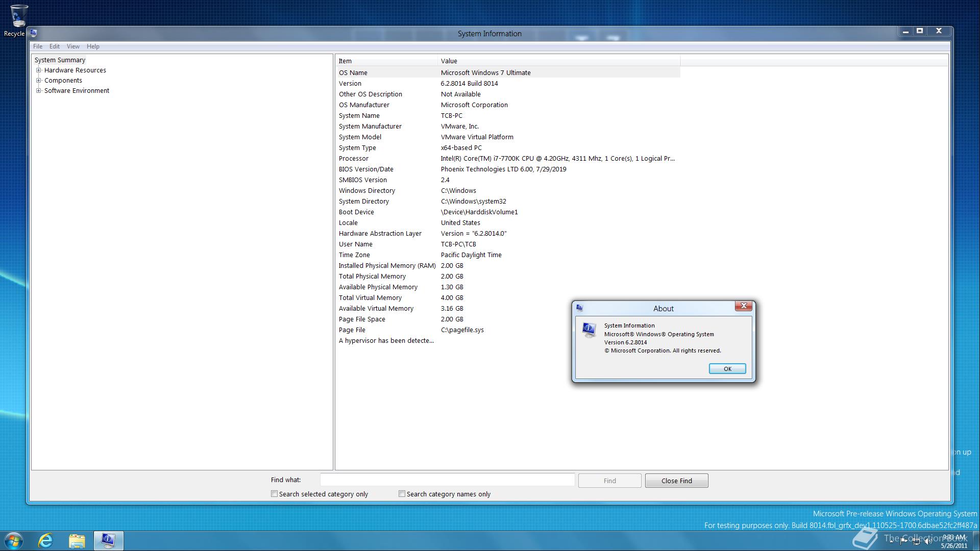Expand the Components node
The image size is (980, 551).
pos(38,81)
